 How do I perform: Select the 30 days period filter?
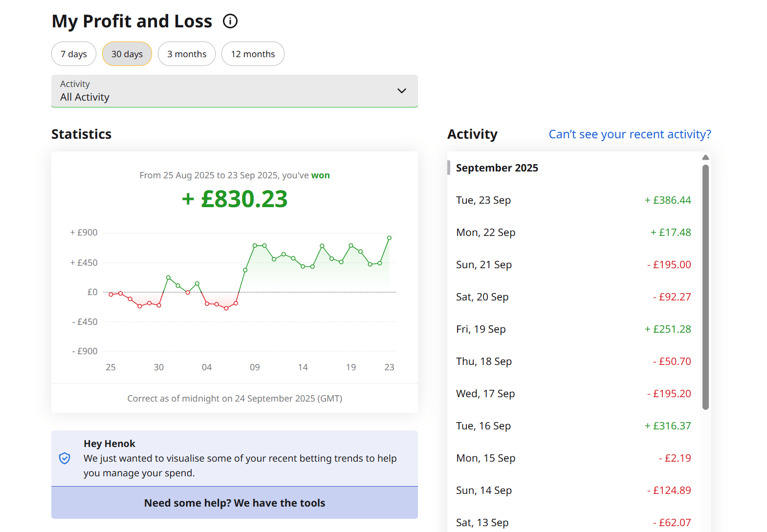tap(127, 54)
